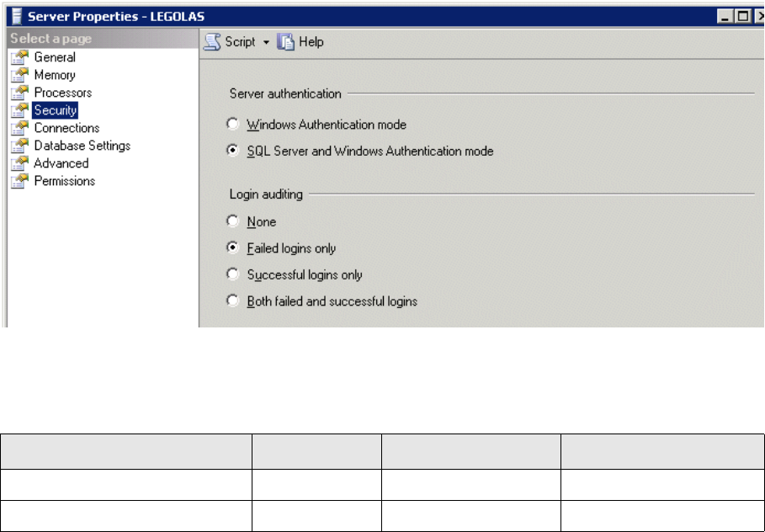Maximize the Server Properties window
This screenshot has width=765, height=532.
pyautogui.click(x=743, y=17)
